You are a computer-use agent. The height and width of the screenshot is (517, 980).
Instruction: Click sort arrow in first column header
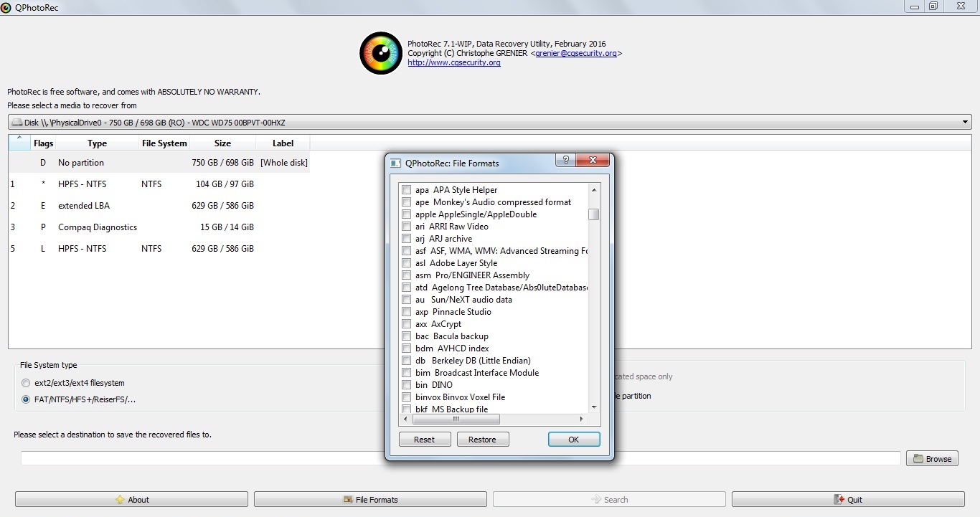click(x=19, y=138)
